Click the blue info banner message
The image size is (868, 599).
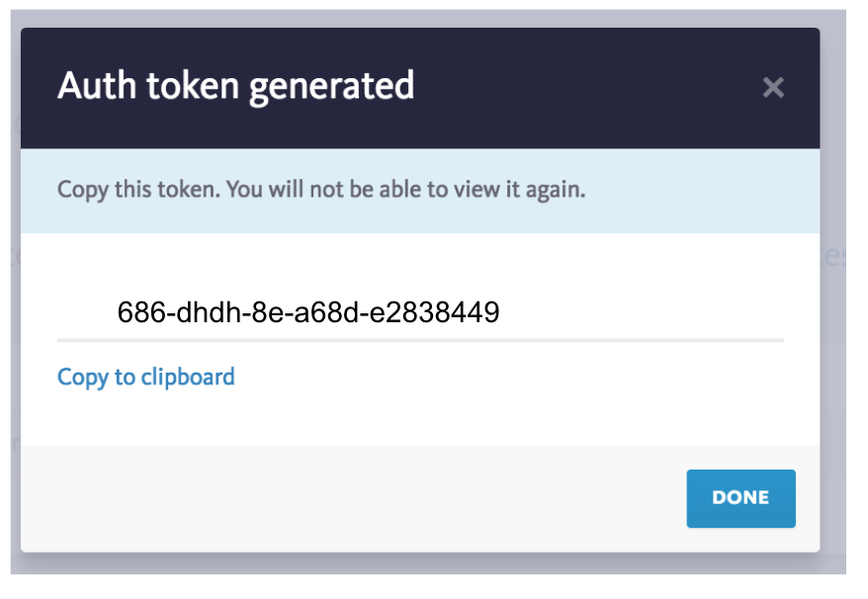[x=420, y=191]
